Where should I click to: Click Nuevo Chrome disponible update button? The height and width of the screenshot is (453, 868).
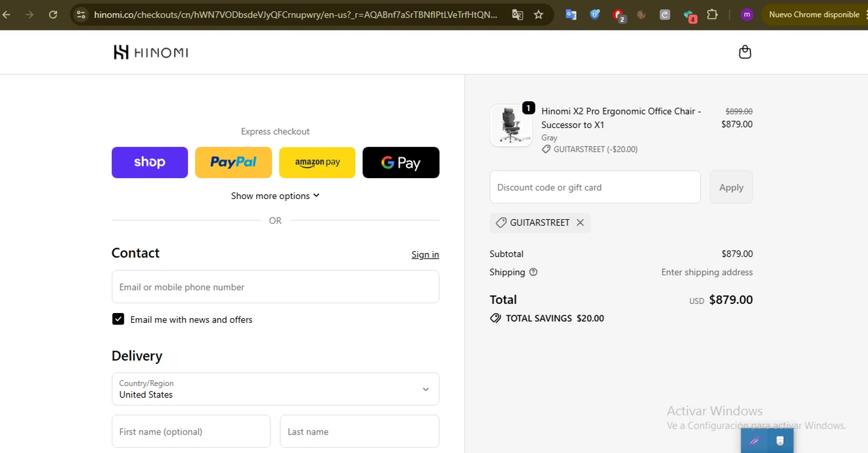point(814,14)
